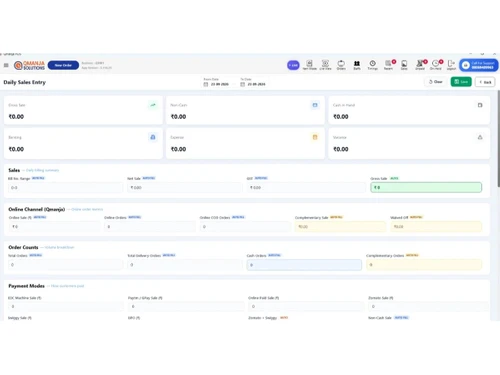Image resolution: width=500 pixels, height=375 pixels.
Task: Open the Sales toolbar icon
Action: click(404, 65)
